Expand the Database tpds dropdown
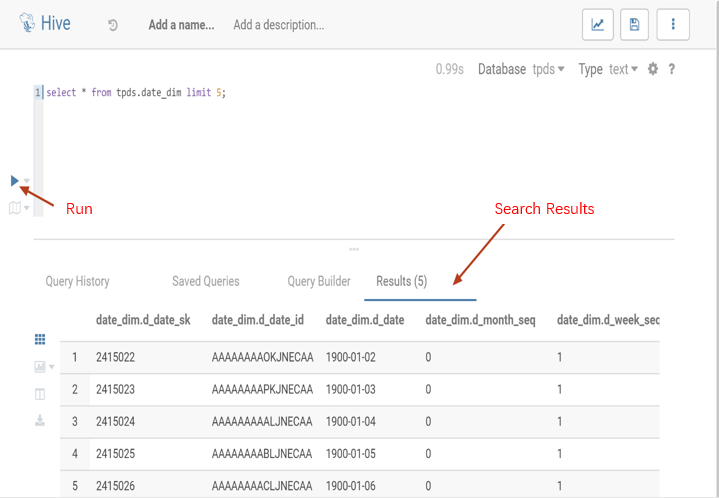 pyautogui.click(x=548, y=69)
